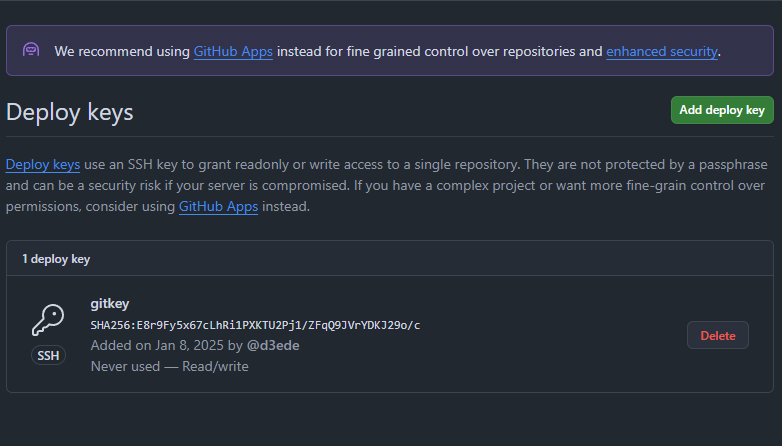Open the Deploy keys link in the description
Viewport: 782px width, 446px height.
click(x=43, y=165)
